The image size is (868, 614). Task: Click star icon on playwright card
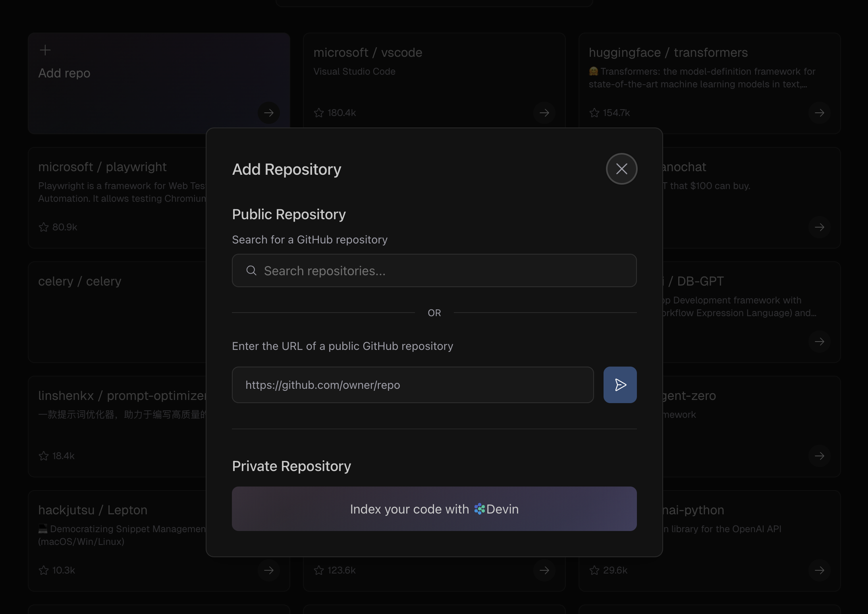click(44, 227)
